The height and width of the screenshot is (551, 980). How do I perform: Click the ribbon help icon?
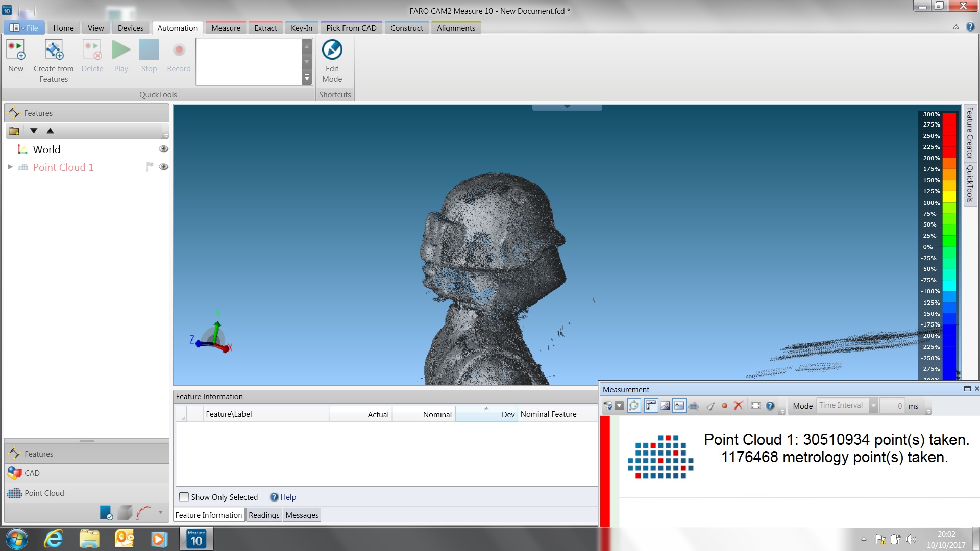970,27
